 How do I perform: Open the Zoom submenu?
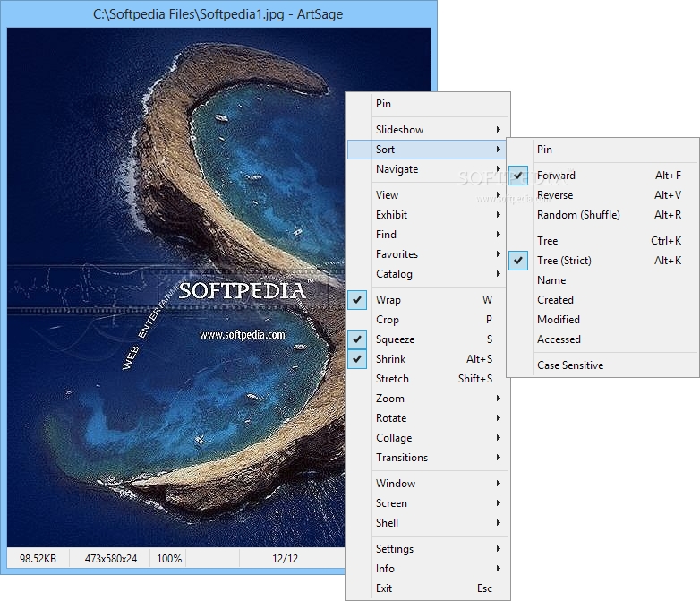[x=428, y=399]
